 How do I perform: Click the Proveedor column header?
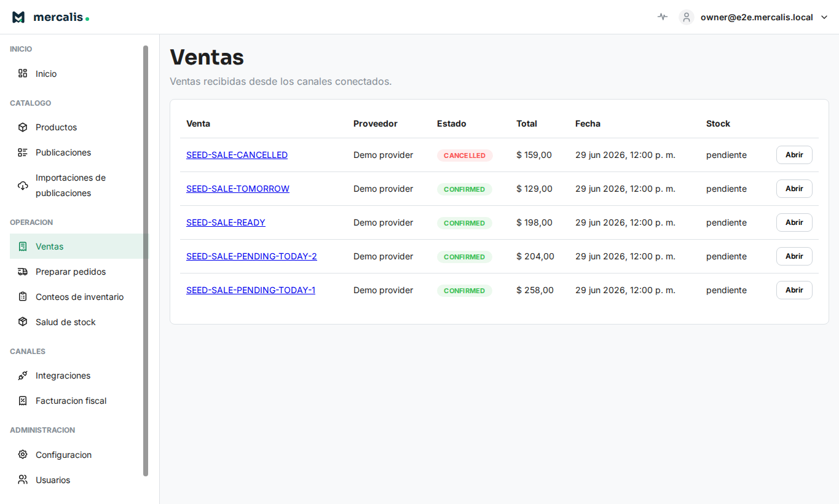(376, 124)
